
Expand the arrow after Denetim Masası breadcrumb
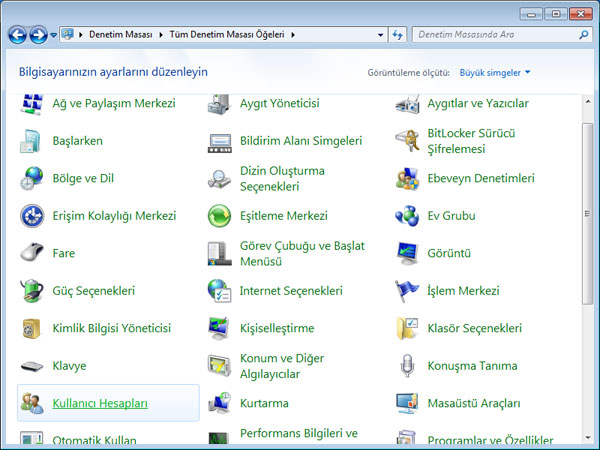click(161, 35)
